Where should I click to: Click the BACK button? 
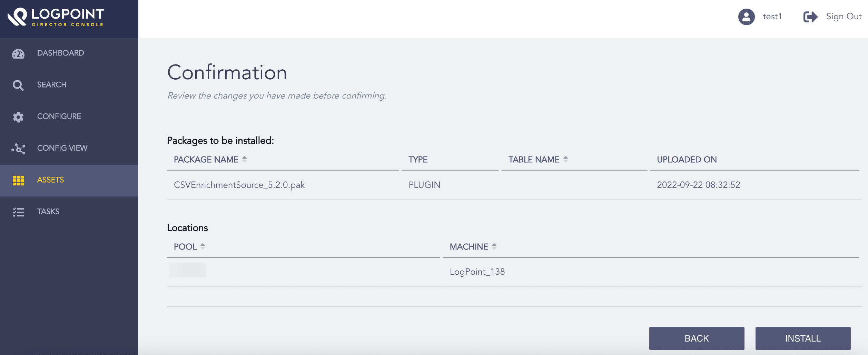pos(696,338)
